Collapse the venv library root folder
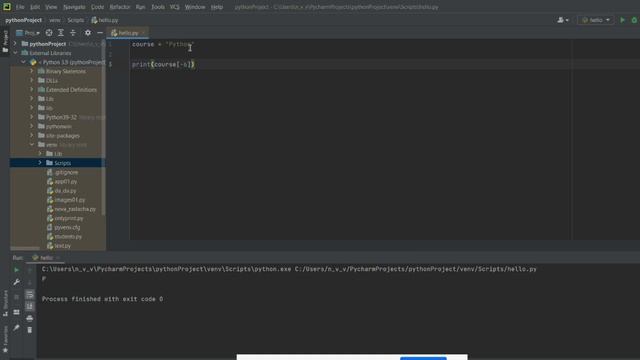The height and width of the screenshot is (360, 640). (x=32, y=144)
